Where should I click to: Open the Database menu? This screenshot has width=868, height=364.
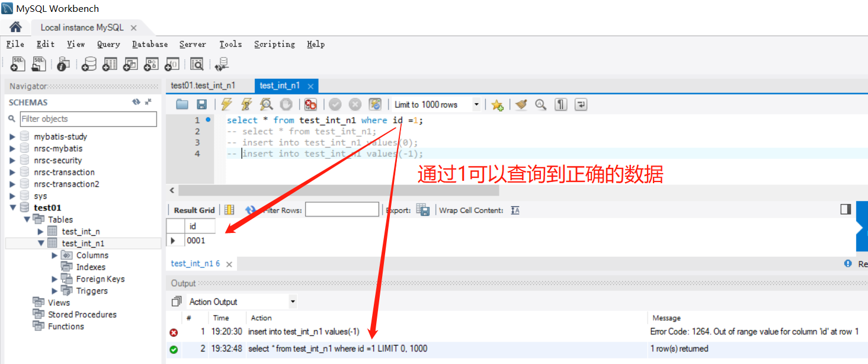pyautogui.click(x=150, y=44)
